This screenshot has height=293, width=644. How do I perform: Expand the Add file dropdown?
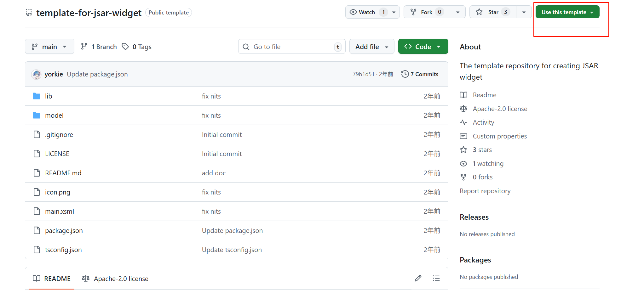(372, 46)
